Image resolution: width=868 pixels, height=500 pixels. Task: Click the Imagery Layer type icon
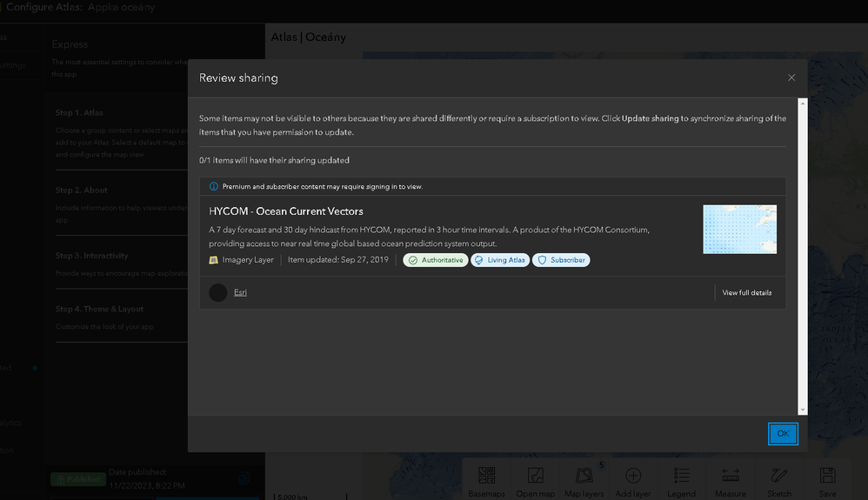pos(214,260)
